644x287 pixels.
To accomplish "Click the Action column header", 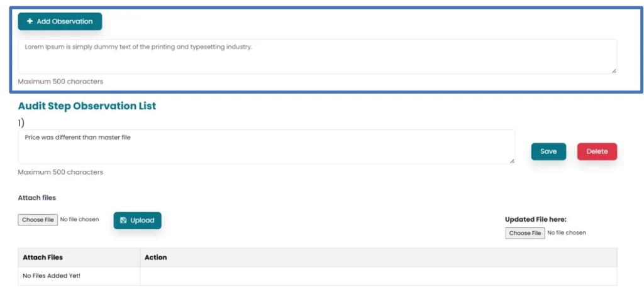I will [x=155, y=257].
